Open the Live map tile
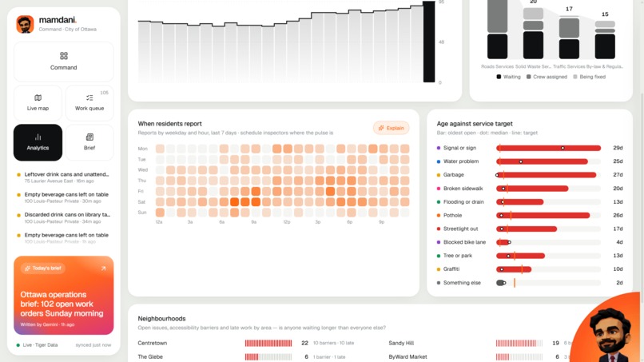 pos(38,103)
